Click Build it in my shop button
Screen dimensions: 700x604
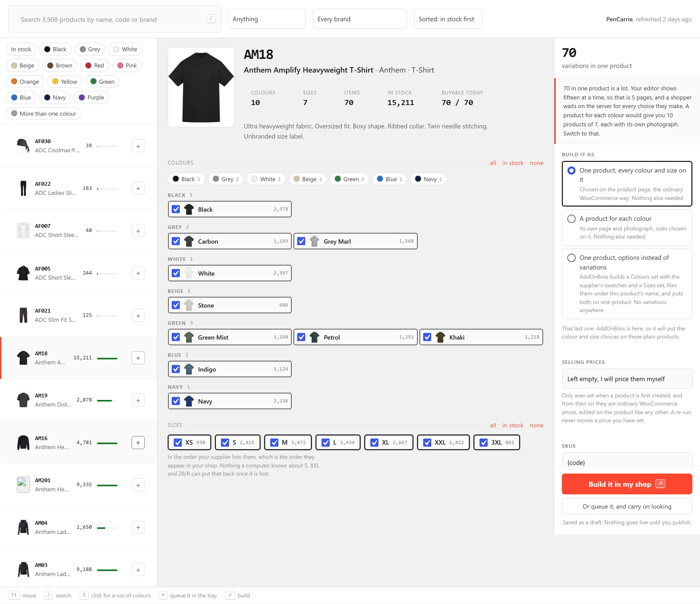pyautogui.click(x=627, y=484)
